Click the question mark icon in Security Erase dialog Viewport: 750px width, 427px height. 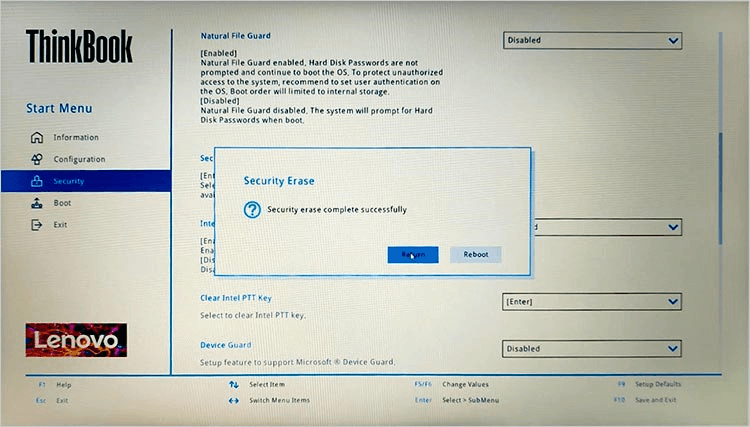click(252, 209)
